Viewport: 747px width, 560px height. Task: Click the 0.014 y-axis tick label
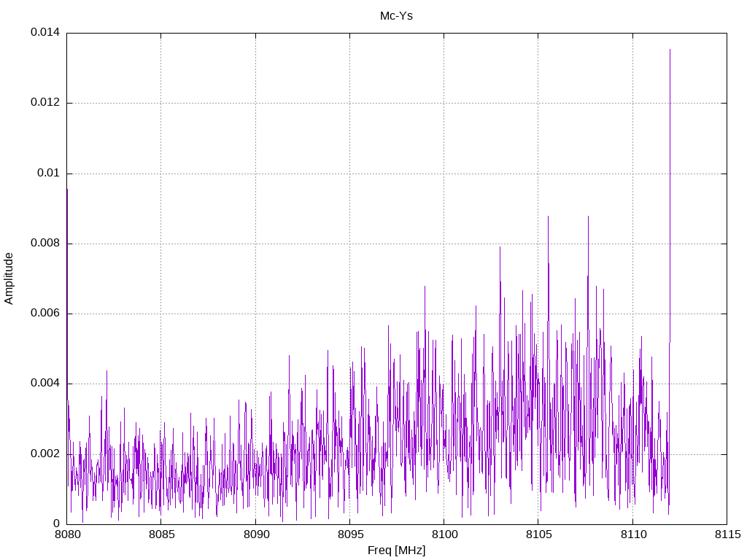pos(44,33)
